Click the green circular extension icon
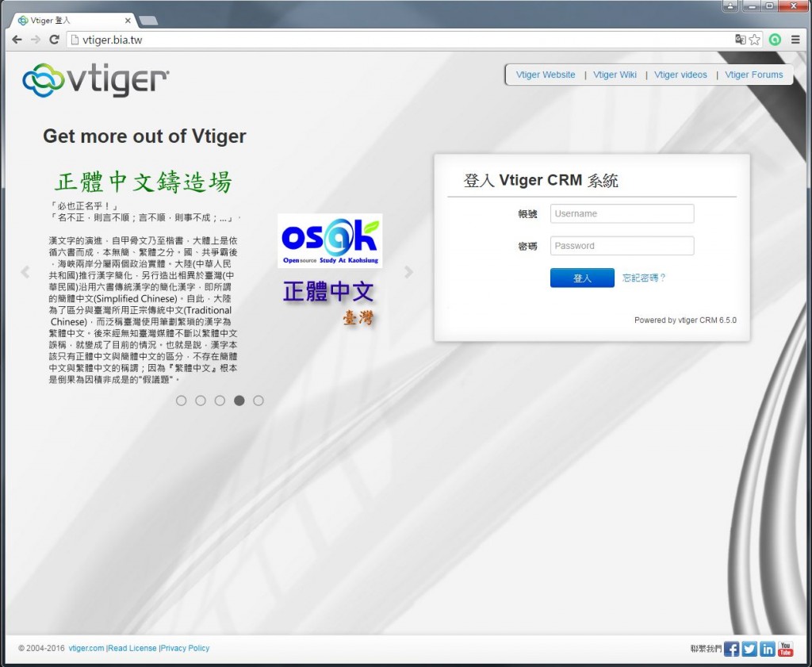 pos(775,40)
